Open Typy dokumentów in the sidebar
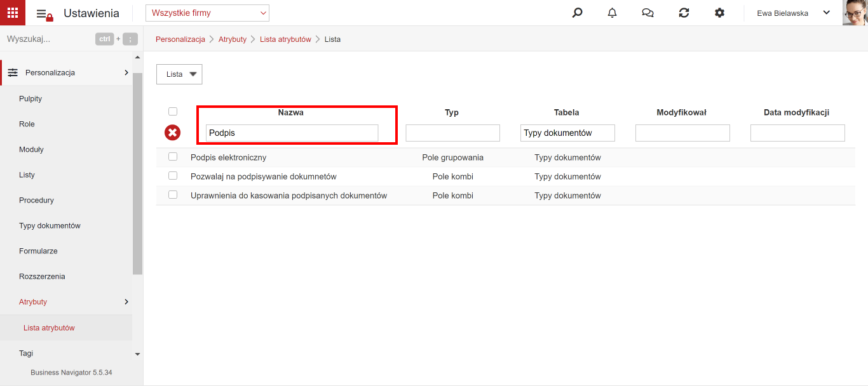868x386 pixels. (x=50, y=225)
